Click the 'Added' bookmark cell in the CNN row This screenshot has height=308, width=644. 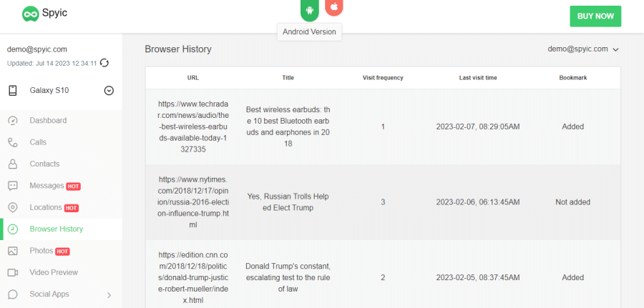pyautogui.click(x=573, y=278)
